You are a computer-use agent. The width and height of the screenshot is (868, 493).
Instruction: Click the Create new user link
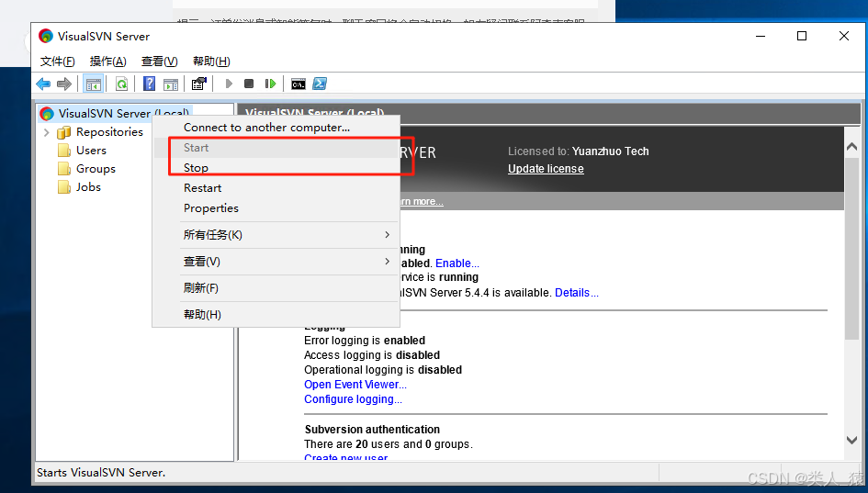click(346, 457)
